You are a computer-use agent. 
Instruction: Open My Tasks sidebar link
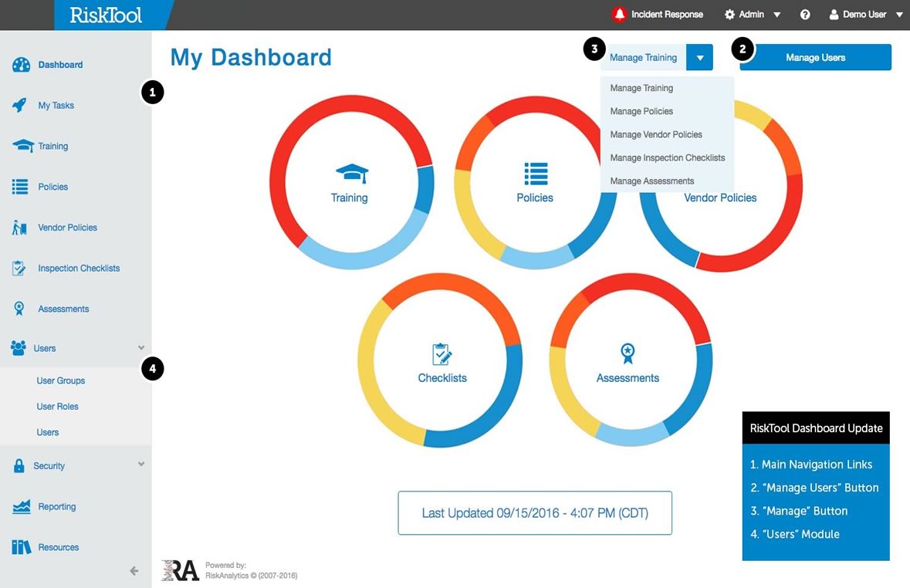point(56,106)
